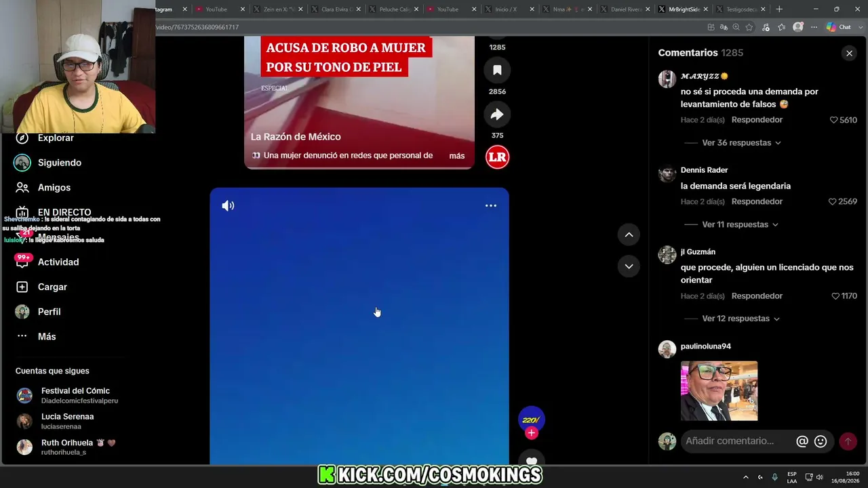The width and height of the screenshot is (868, 488).
Task: Open the emoji picker in comment box
Action: [x=821, y=441]
